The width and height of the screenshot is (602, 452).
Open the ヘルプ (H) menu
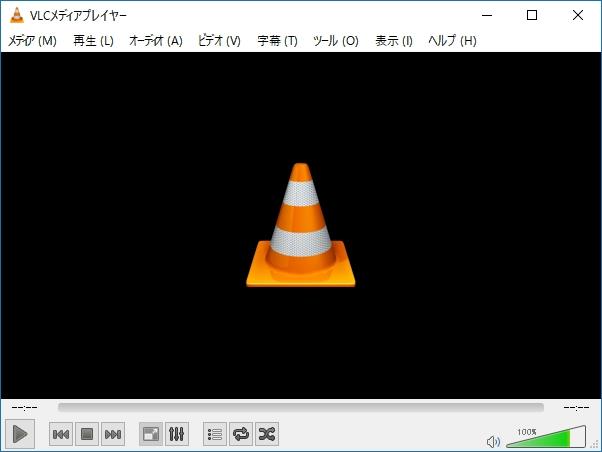452,40
